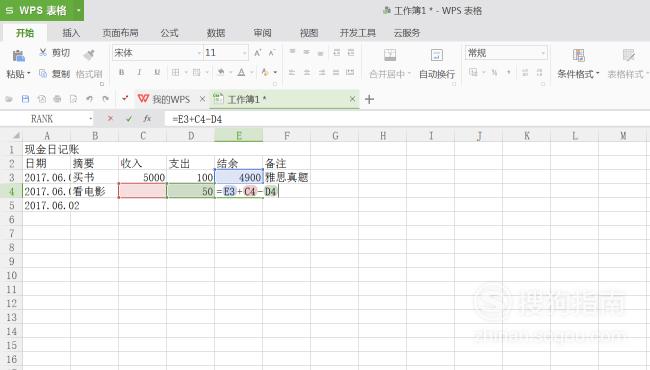650x370 pixels.
Task: Click the Merge and Center (合并居中) icon
Action: (x=390, y=55)
